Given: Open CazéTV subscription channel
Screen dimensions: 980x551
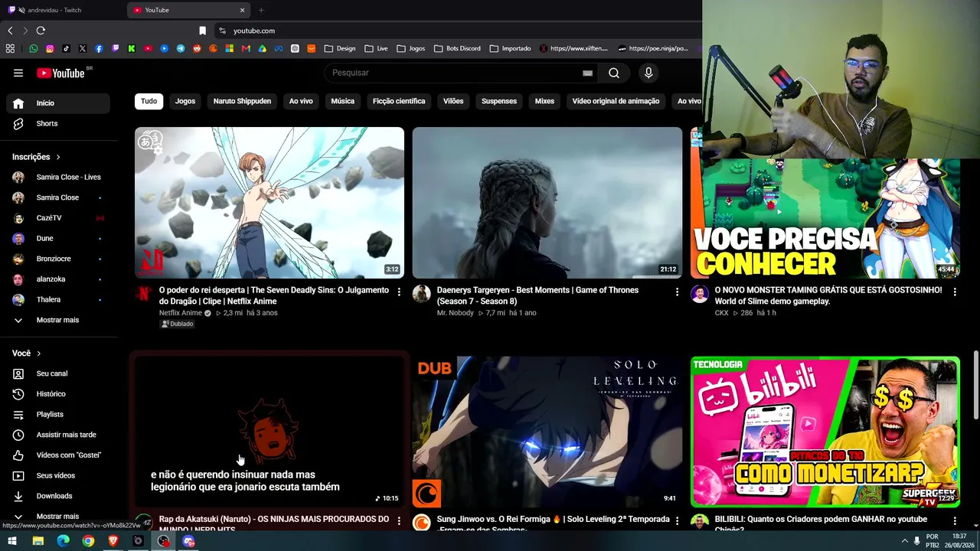Looking at the screenshot, I should tap(58, 218).
